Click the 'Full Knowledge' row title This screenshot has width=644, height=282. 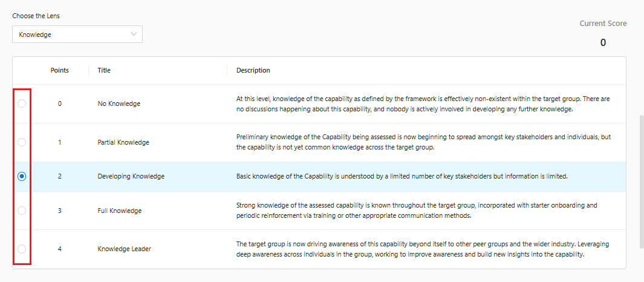(119, 211)
